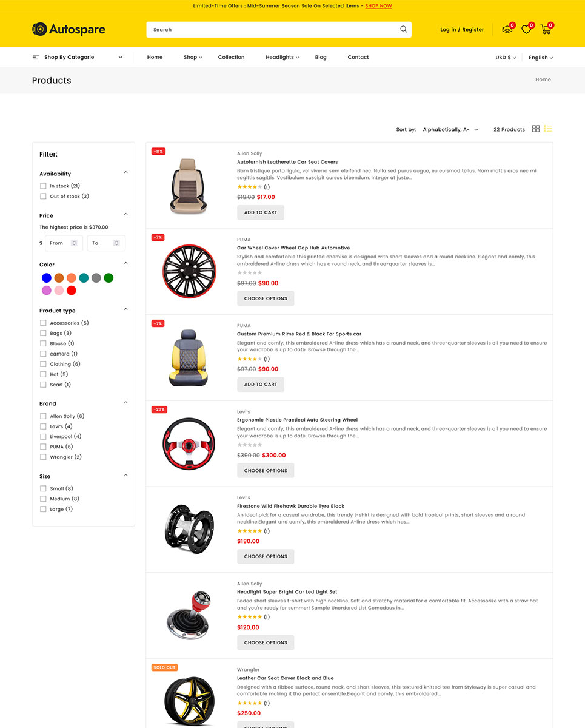Check the In stock filter

coord(43,186)
